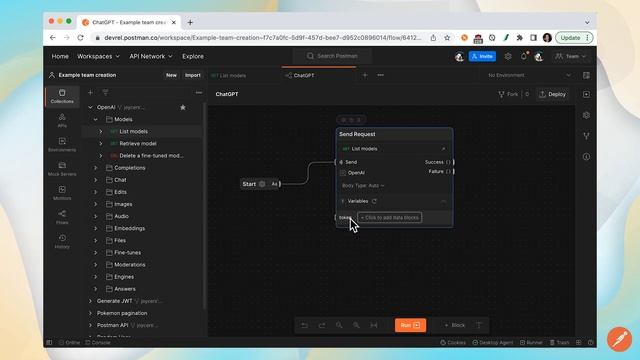This screenshot has height=360, width=640.
Task: Reload the browser page
Action: tap(80, 38)
